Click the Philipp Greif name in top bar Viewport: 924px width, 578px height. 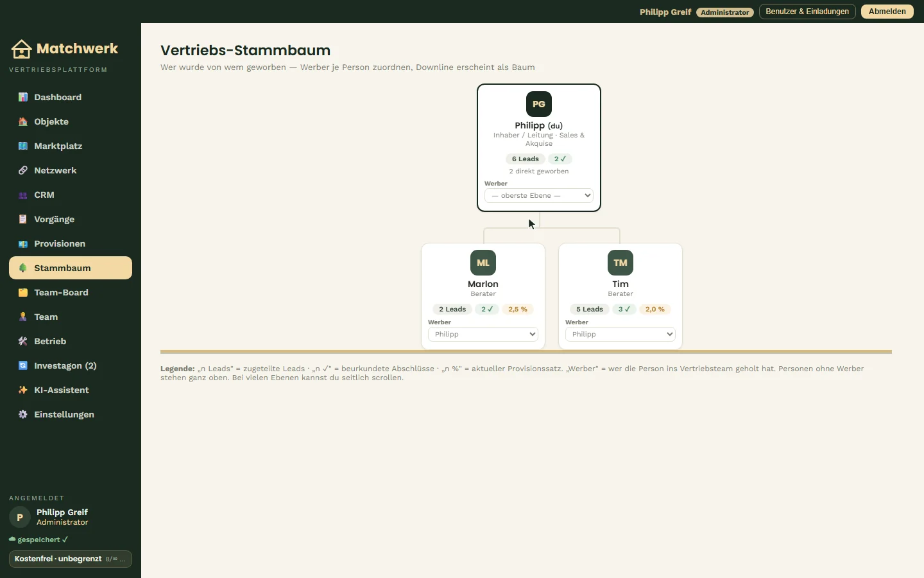coord(665,12)
